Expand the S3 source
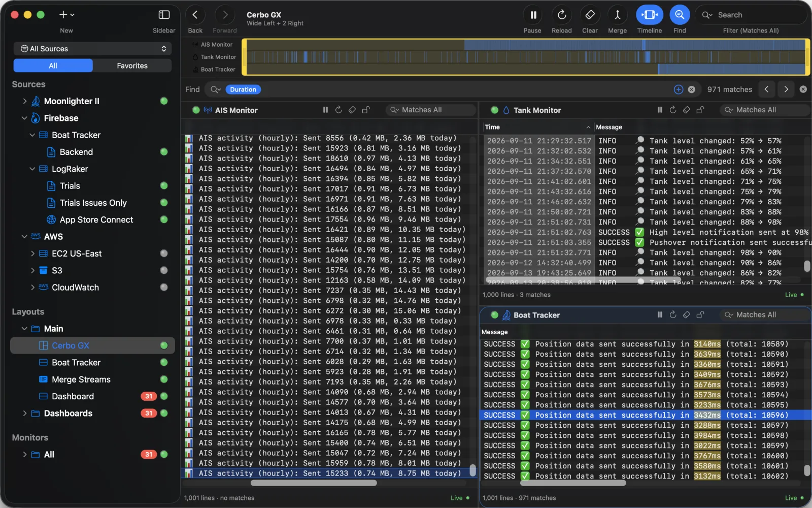This screenshot has height=508, width=812. tap(32, 270)
